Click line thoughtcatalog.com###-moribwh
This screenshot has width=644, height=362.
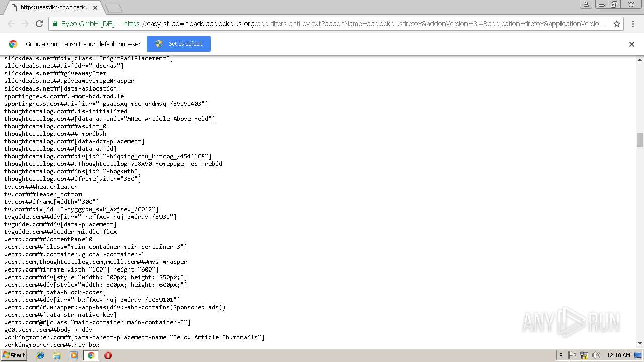click(55, 134)
